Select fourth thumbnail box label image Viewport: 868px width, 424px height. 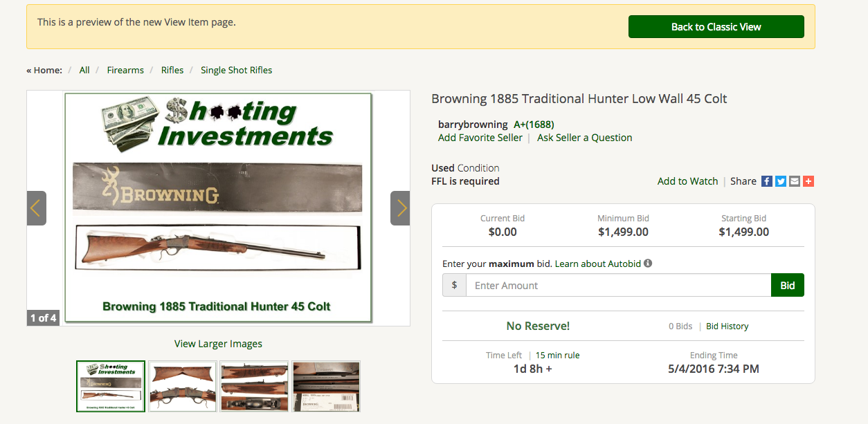coord(326,386)
